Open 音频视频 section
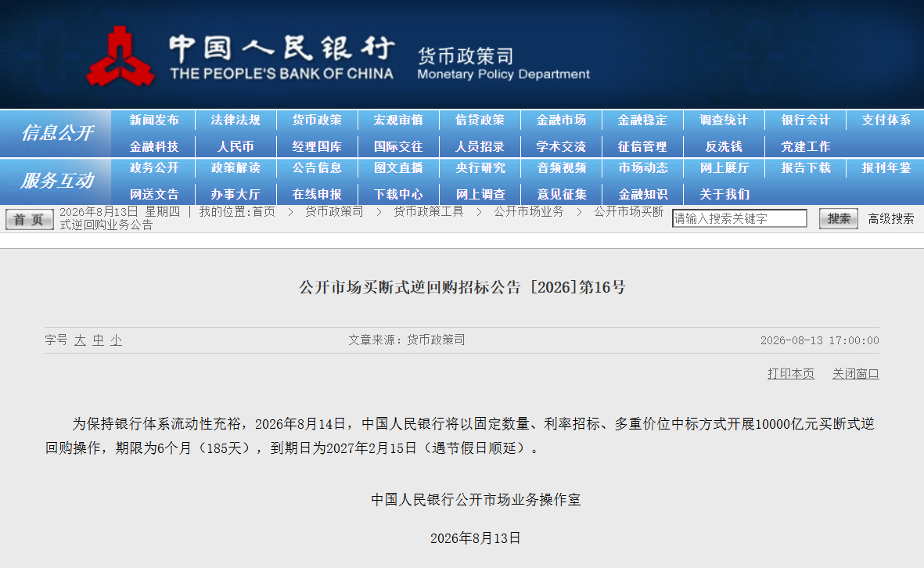 point(561,168)
